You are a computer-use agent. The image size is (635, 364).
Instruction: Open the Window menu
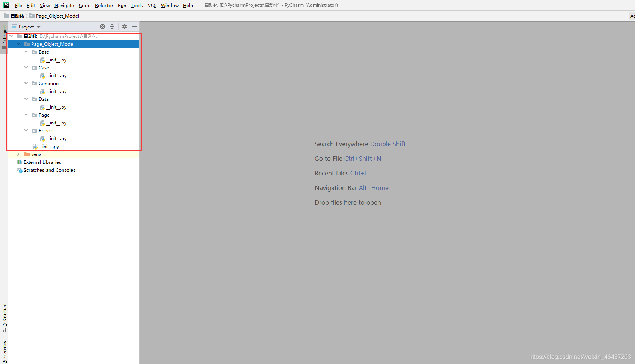pyautogui.click(x=170, y=5)
